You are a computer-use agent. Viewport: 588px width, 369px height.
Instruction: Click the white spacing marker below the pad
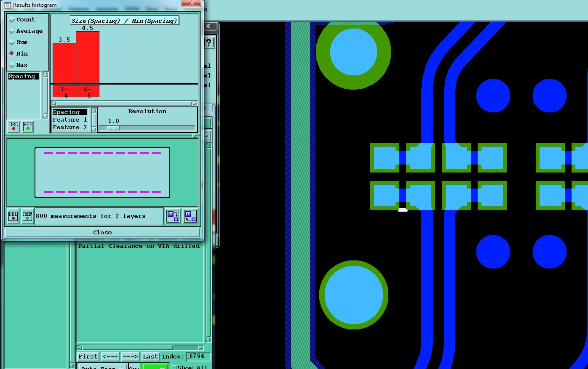(403, 210)
